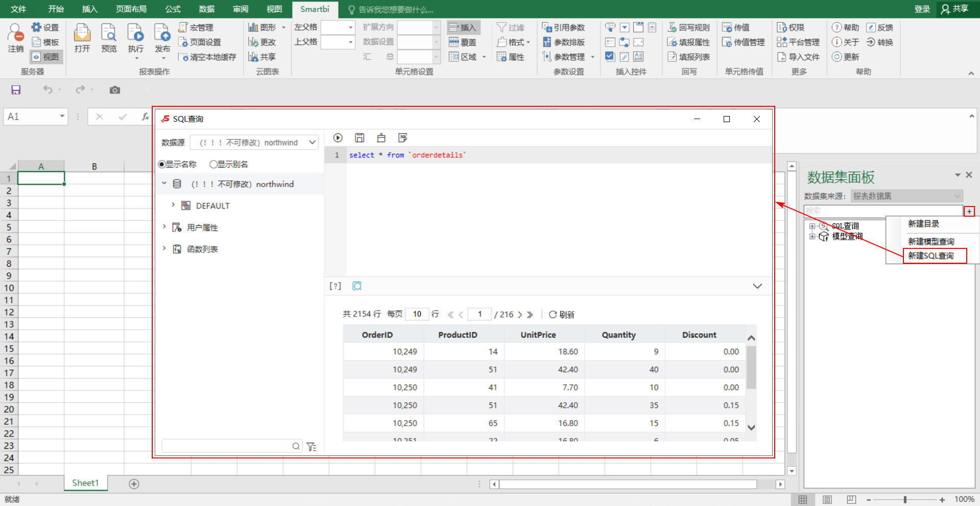
Task: Expand the DEFAULT schema node
Action: (173, 205)
